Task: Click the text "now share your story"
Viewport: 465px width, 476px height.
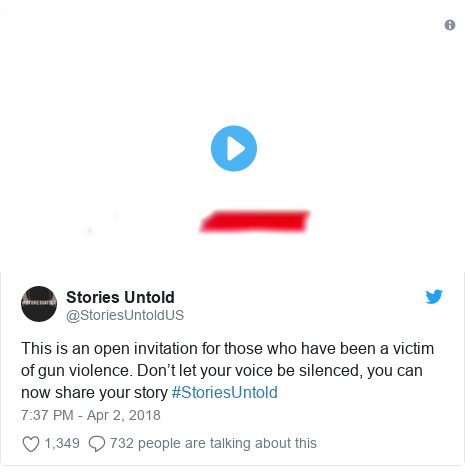Action: coord(94,393)
